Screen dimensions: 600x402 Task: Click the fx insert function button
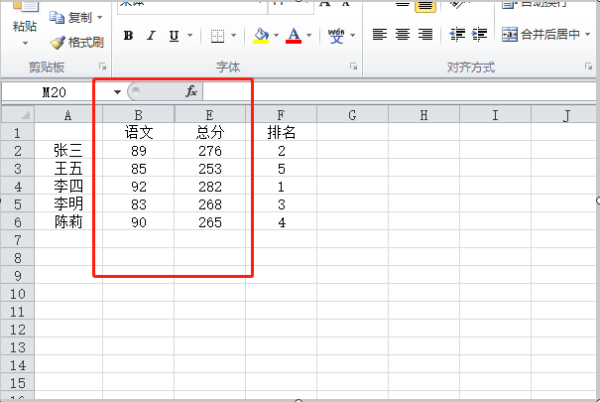click(x=191, y=92)
